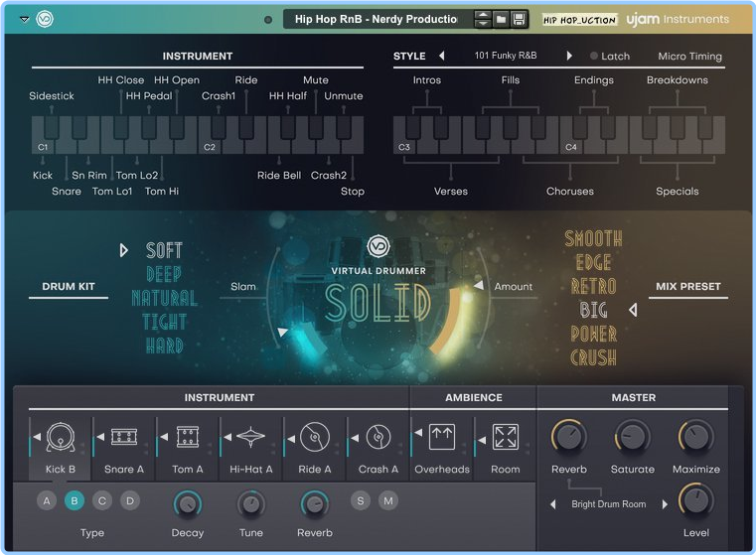This screenshot has width=756, height=555.
Task: Select kick type A
Action: (x=47, y=500)
